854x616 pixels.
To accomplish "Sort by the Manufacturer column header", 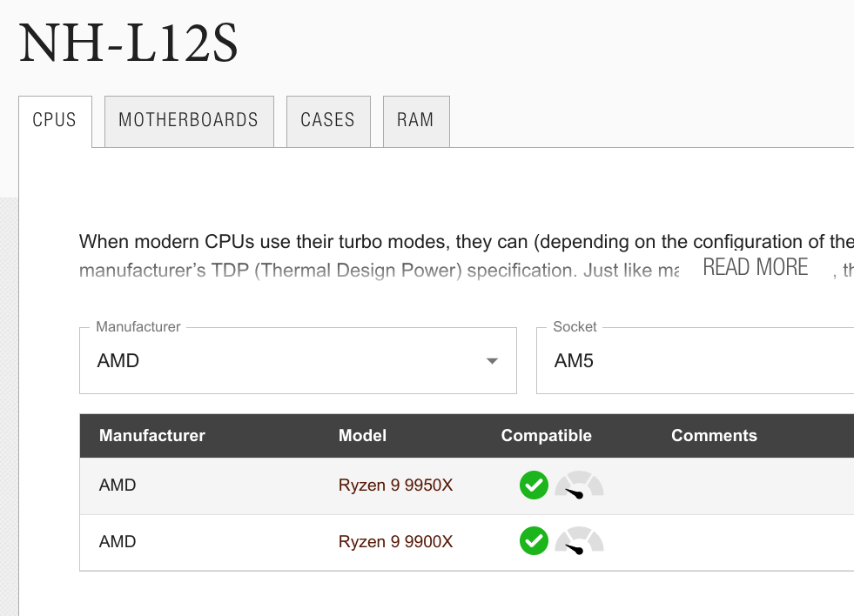I will click(x=152, y=436).
